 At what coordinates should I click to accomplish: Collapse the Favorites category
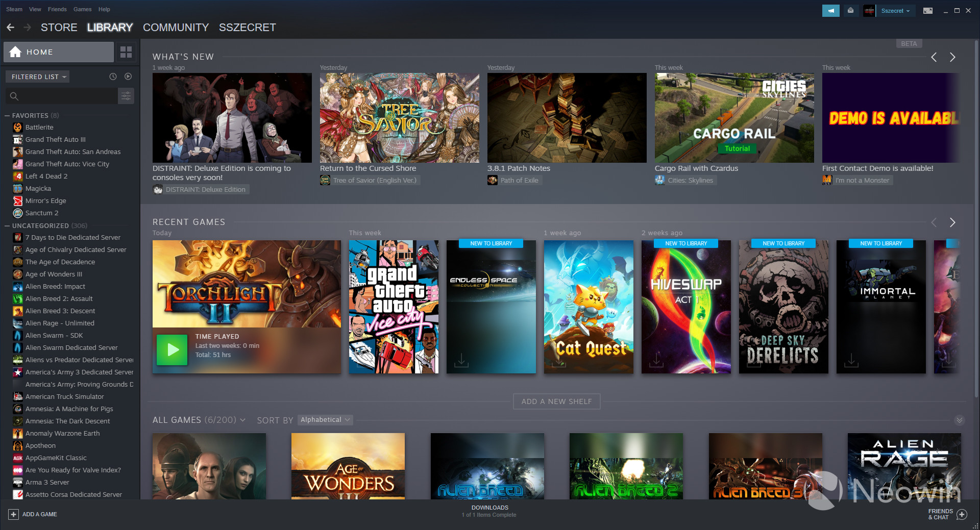click(x=7, y=116)
